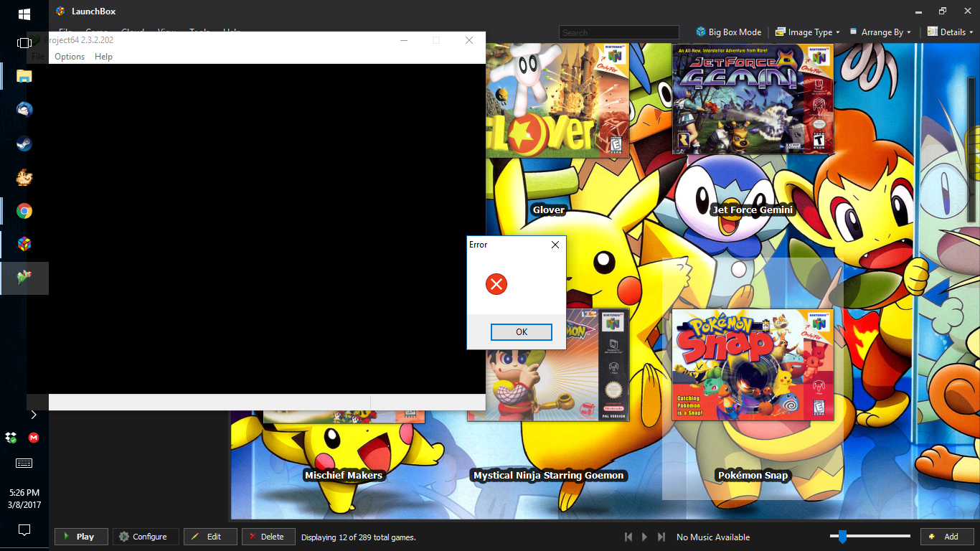
Task: Click the Arrange By window icon
Action: tap(854, 32)
